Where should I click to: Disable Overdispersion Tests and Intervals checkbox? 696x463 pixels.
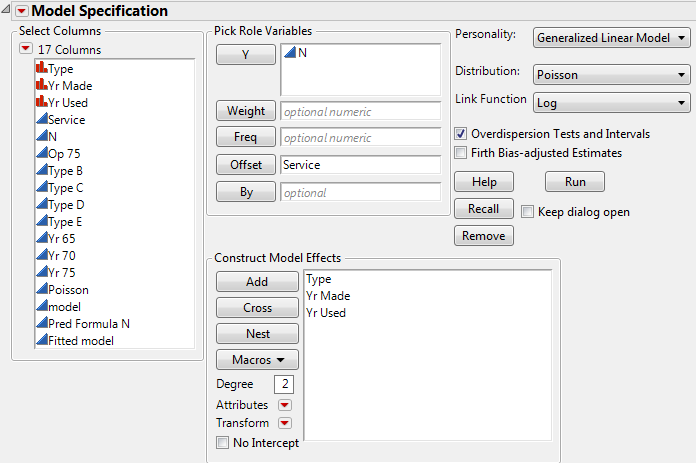[x=461, y=133]
